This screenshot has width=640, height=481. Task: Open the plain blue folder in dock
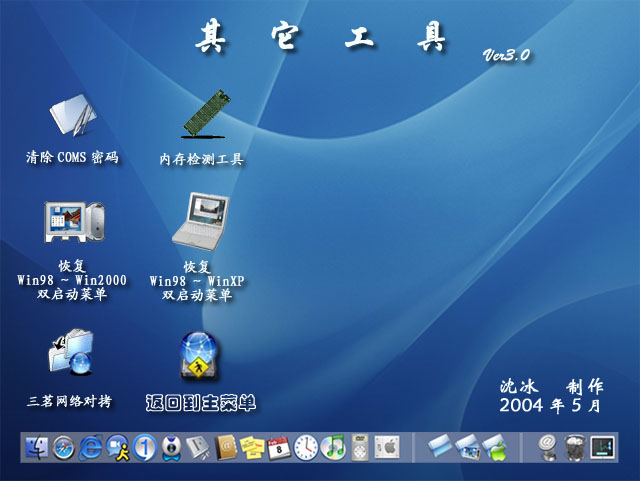(440, 447)
